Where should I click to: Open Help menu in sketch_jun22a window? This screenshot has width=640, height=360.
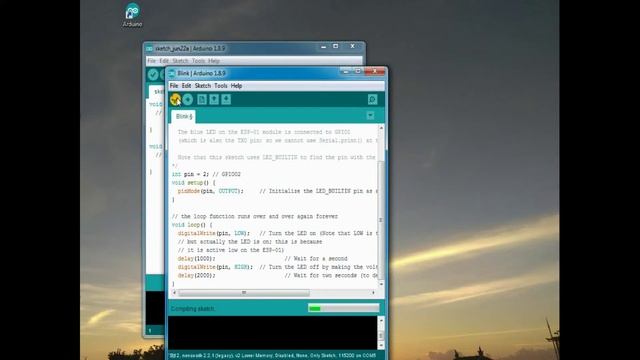click(x=214, y=61)
